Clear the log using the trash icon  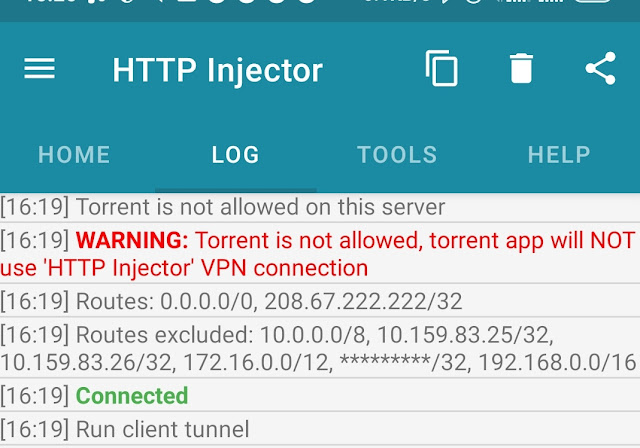coord(520,68)
